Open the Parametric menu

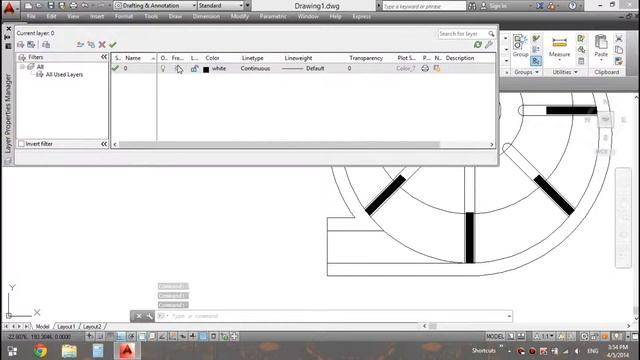(x=273, y=16)
